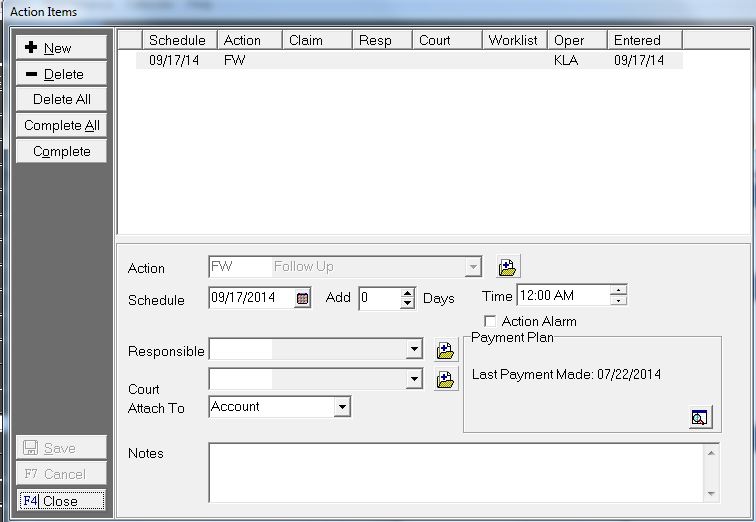Close the dialog with F4 Close
Screen dimensions: 756x522
point(61,501)
